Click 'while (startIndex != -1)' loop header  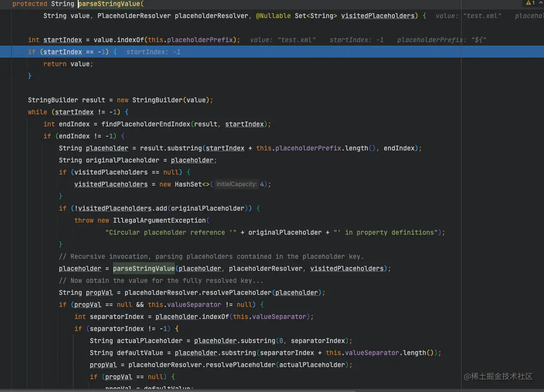[78, 112]
